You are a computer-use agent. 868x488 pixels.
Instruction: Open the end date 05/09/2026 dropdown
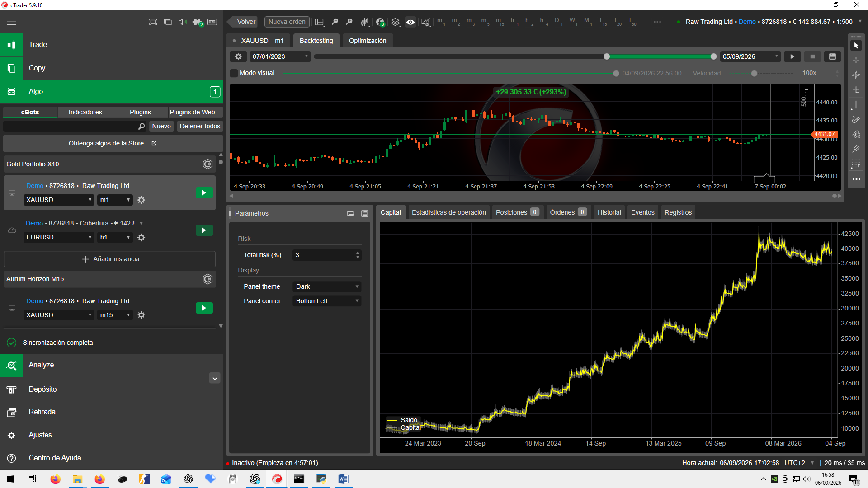(750, 56)
